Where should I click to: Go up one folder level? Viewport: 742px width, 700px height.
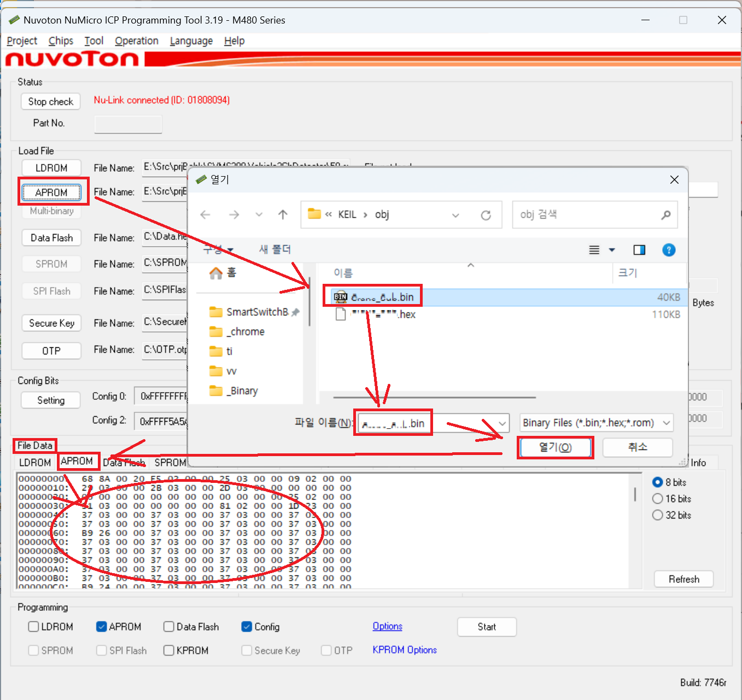pos(283,215)
